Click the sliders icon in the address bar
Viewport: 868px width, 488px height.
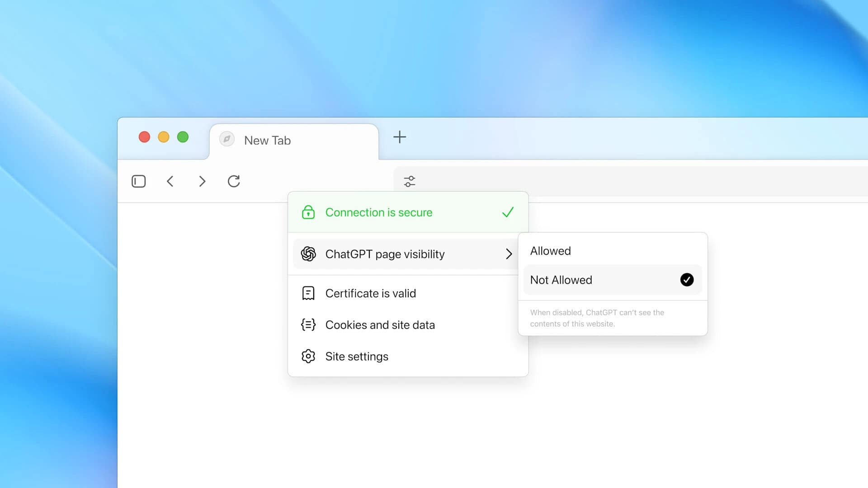410,181
